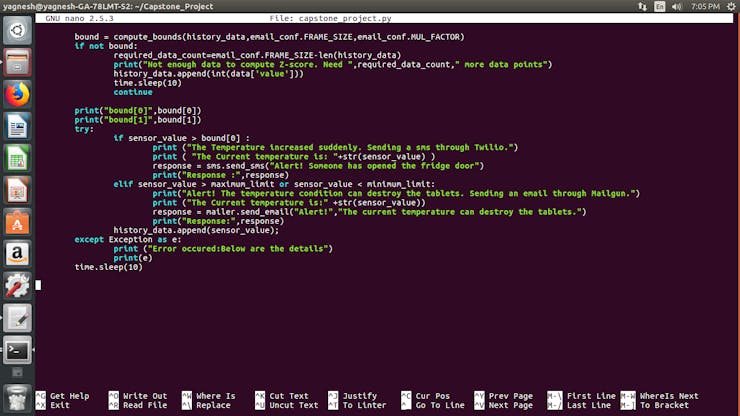The height and width of the screenshot is (416, 740).
Task: Click the 'continue' keyword line
Action: point(133,92)
